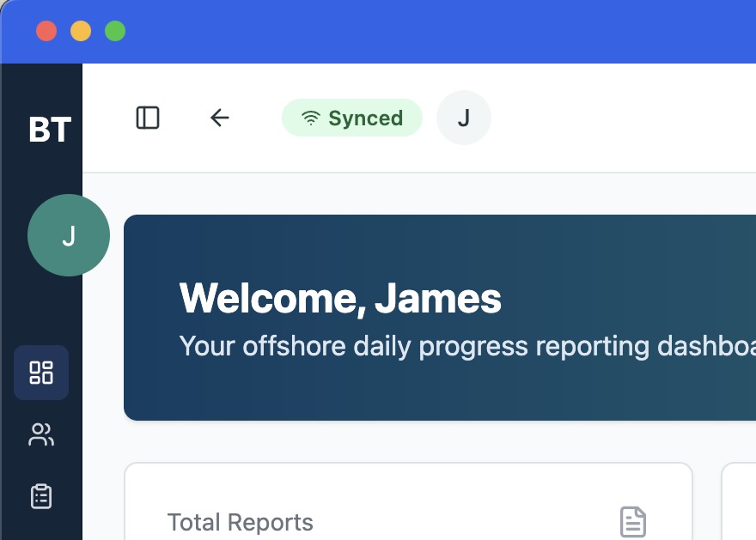The width and height of the screenshot is (756, 540).
Task: Open profile menu via the header J avatar
Action: (464, 118)
